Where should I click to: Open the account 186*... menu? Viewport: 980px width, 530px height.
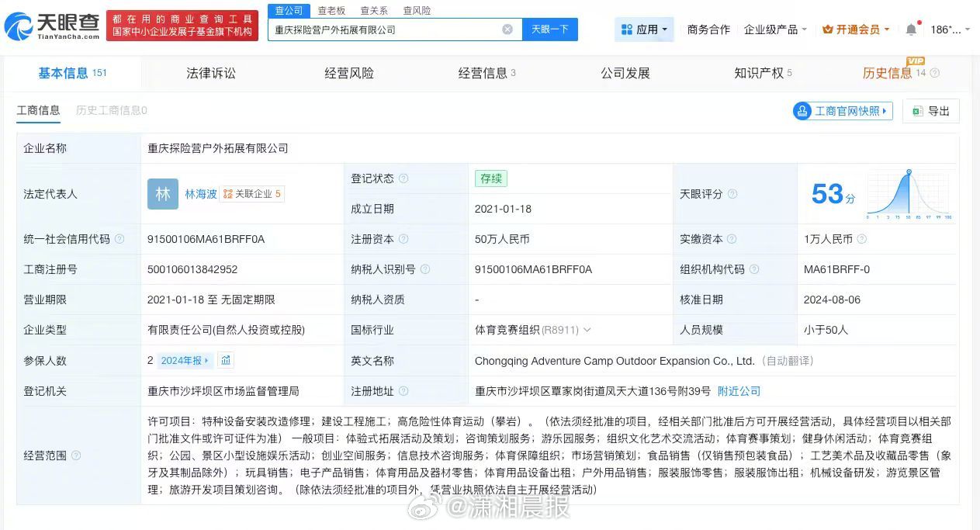951,29
